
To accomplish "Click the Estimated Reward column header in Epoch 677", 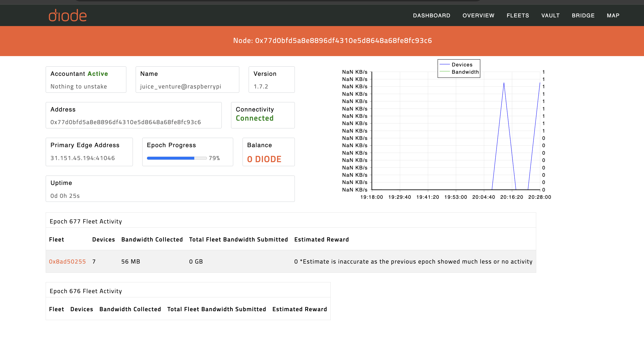I will pos(321,239).
